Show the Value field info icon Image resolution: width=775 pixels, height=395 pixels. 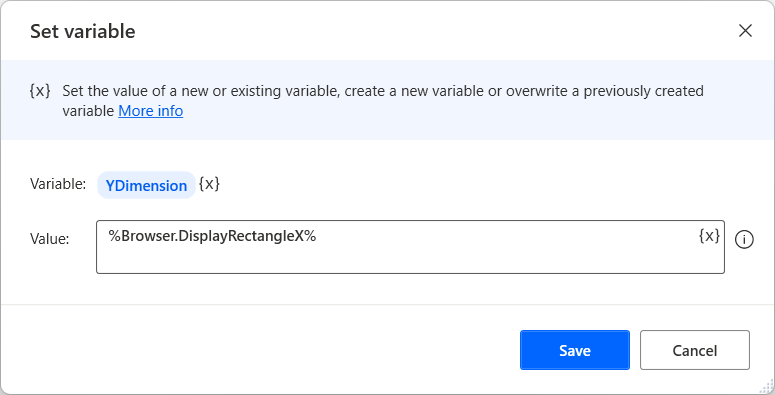[744, 240]
